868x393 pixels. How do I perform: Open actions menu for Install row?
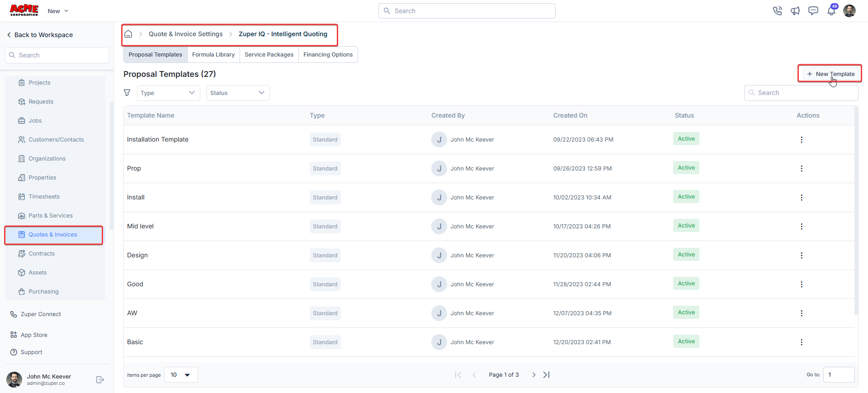(802, 198)
